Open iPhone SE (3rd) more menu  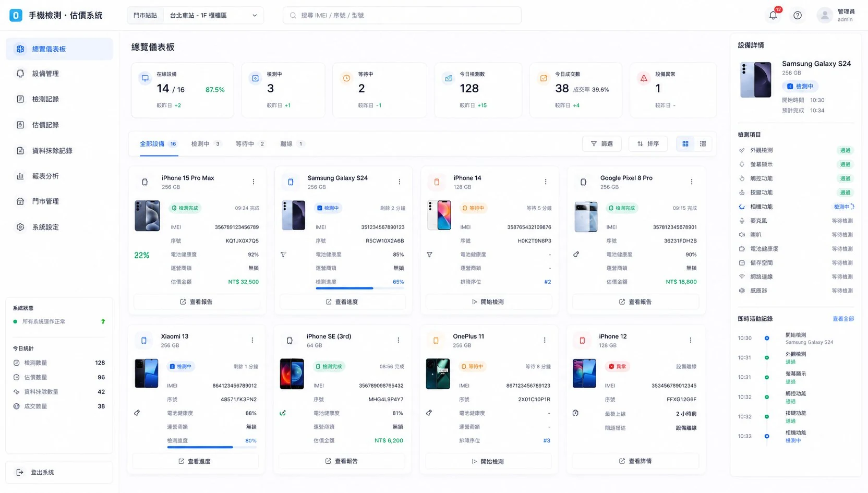[399, 340]
